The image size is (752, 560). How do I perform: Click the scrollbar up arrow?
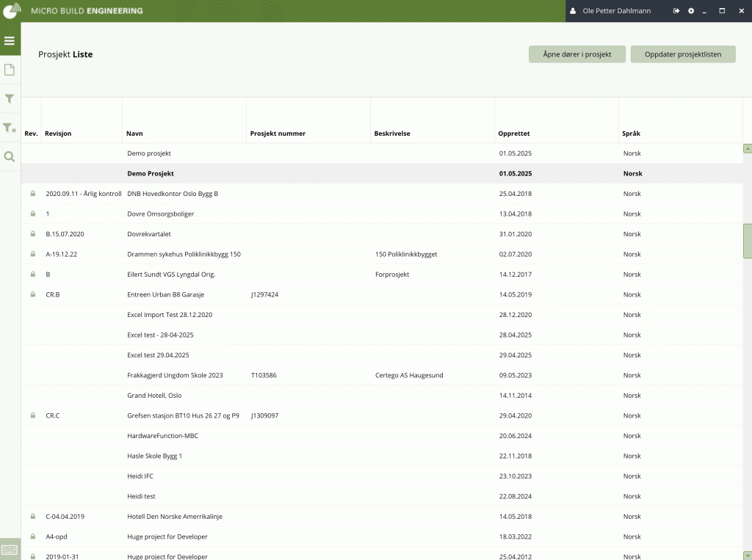click(x=747, y=149)
